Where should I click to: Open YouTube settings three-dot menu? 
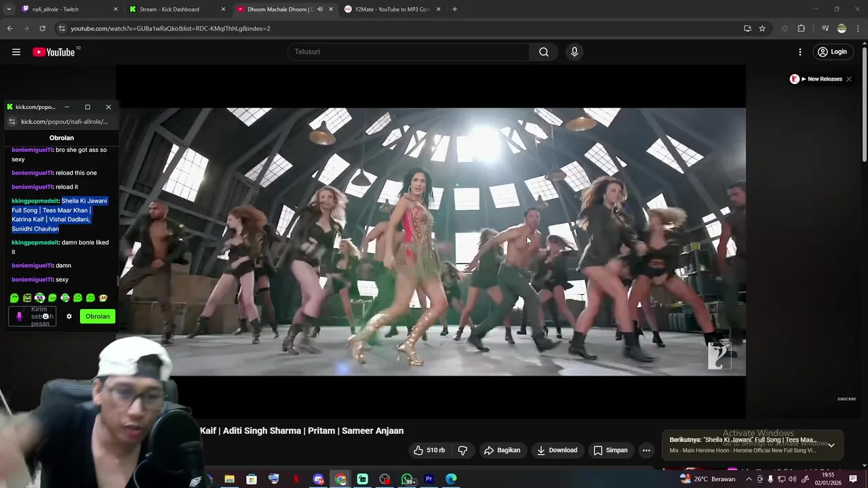(800, 52)
